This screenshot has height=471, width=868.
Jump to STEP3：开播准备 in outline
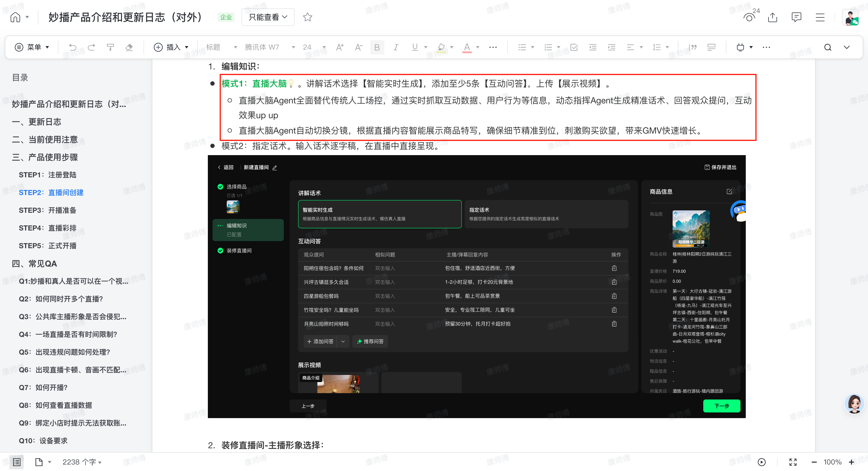pos(48,210)
